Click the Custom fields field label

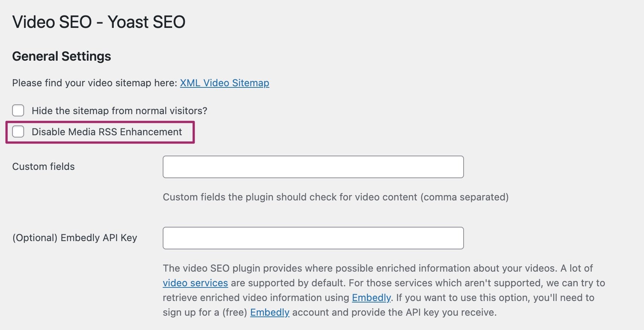tap(43, 166)
